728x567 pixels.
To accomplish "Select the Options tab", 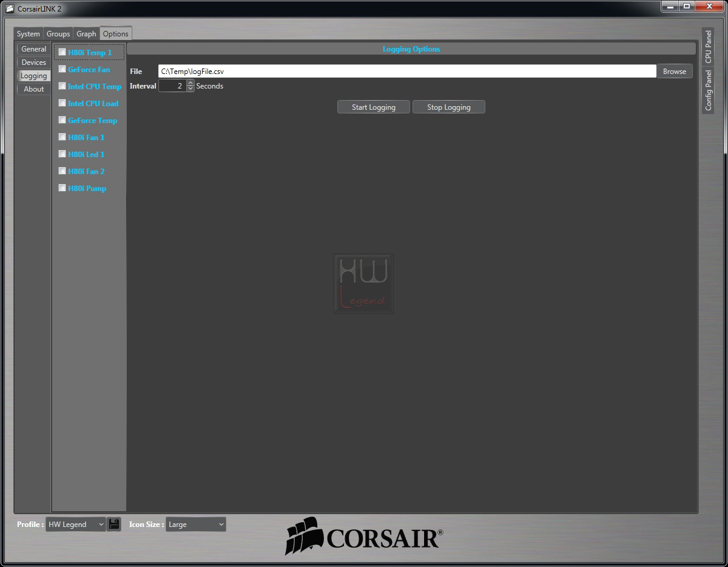I will [115, 34].
